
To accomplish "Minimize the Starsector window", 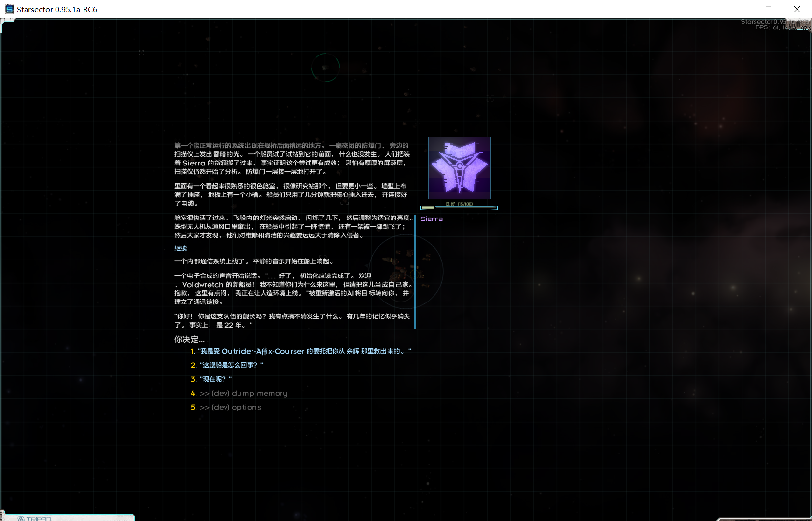I will pyautogui.click(x=741, y=9).
